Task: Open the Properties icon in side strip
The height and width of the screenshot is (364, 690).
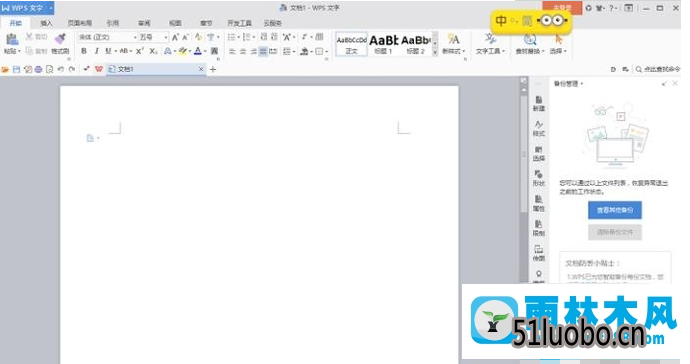Action: [539, 203]
